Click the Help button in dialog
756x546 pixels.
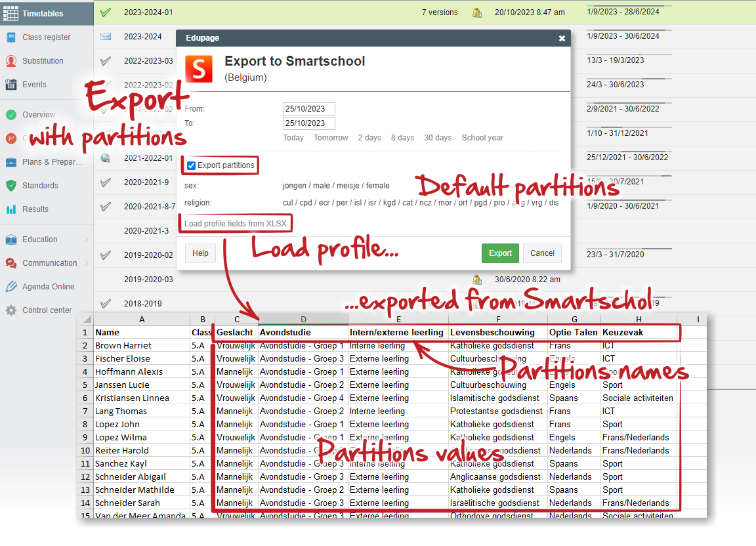point(200,253)
